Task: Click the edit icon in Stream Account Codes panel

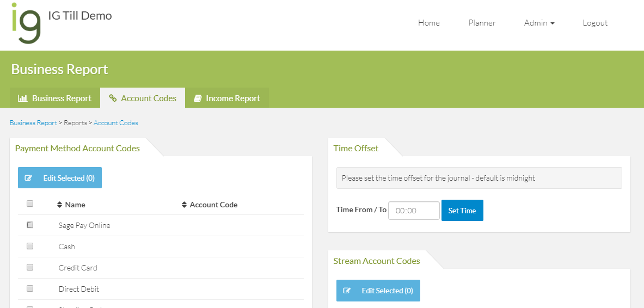Action: tap(347, 291)
